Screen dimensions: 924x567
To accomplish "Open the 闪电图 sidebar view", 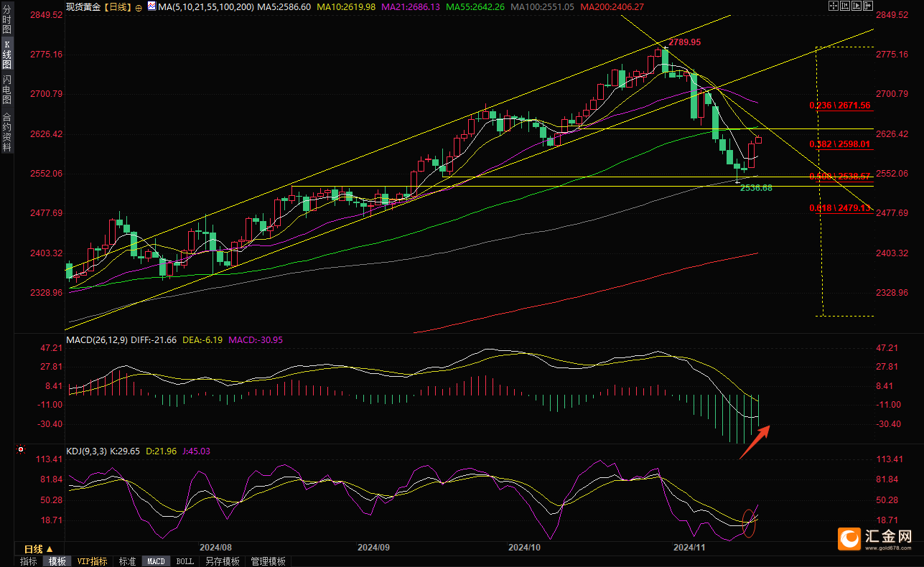I will 7,89.
